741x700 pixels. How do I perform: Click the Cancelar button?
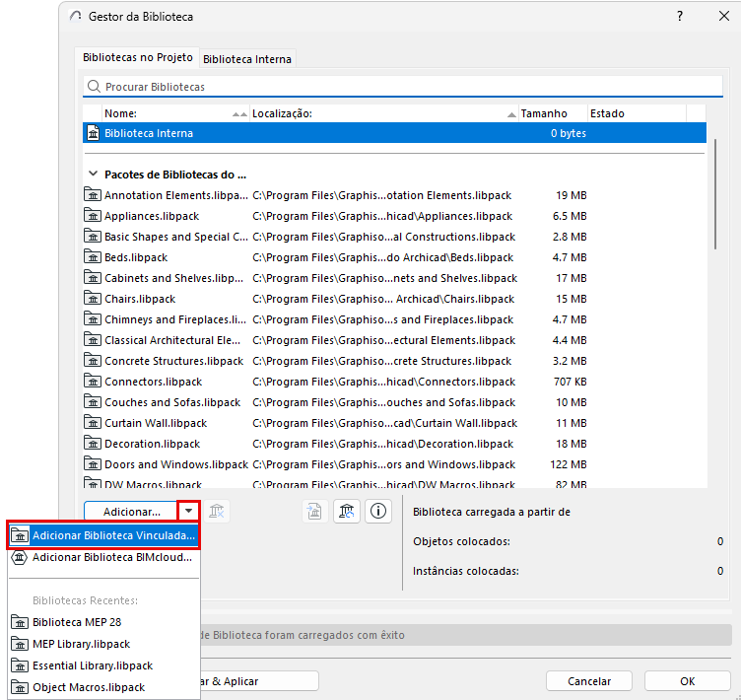tap(589, 681)
